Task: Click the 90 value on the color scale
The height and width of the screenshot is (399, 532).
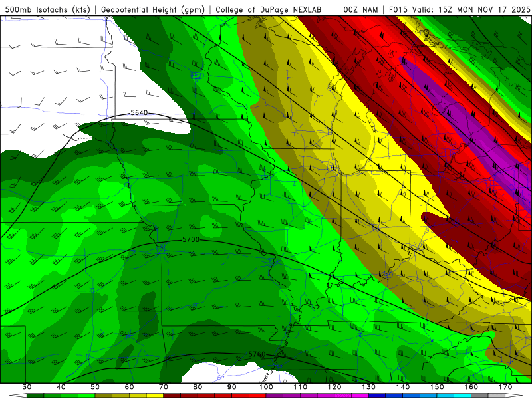Action: [x=231, y=387]
